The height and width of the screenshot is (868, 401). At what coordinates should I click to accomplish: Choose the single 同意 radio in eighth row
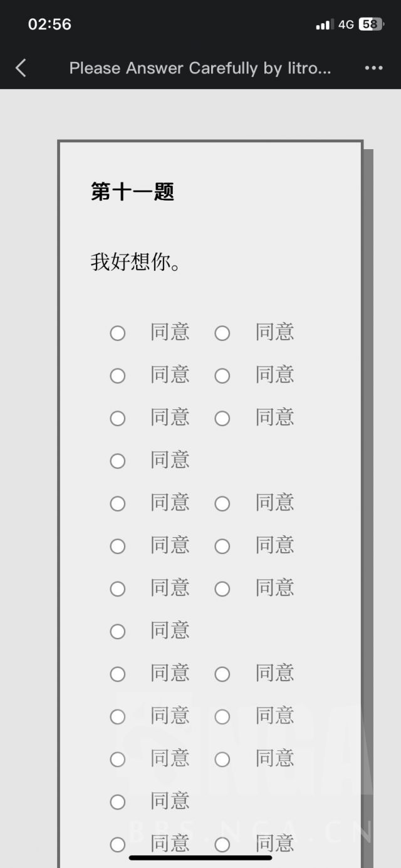coord(118,631)
